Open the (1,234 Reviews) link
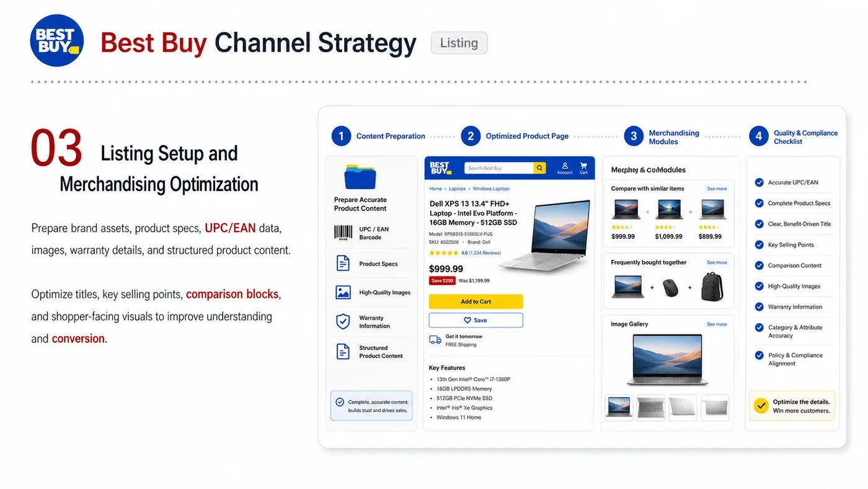This screenshot has height=489, width=868. (x=485, y=253)
